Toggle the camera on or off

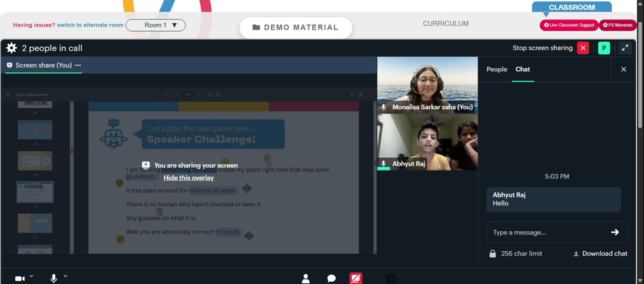pos(20,279)
